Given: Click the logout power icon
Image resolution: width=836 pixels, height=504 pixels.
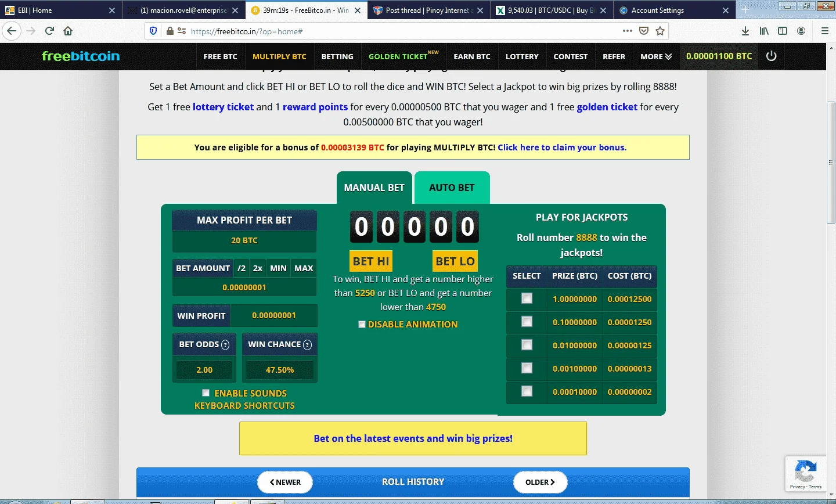Looking at the screenshot, I should coord(771,56).
